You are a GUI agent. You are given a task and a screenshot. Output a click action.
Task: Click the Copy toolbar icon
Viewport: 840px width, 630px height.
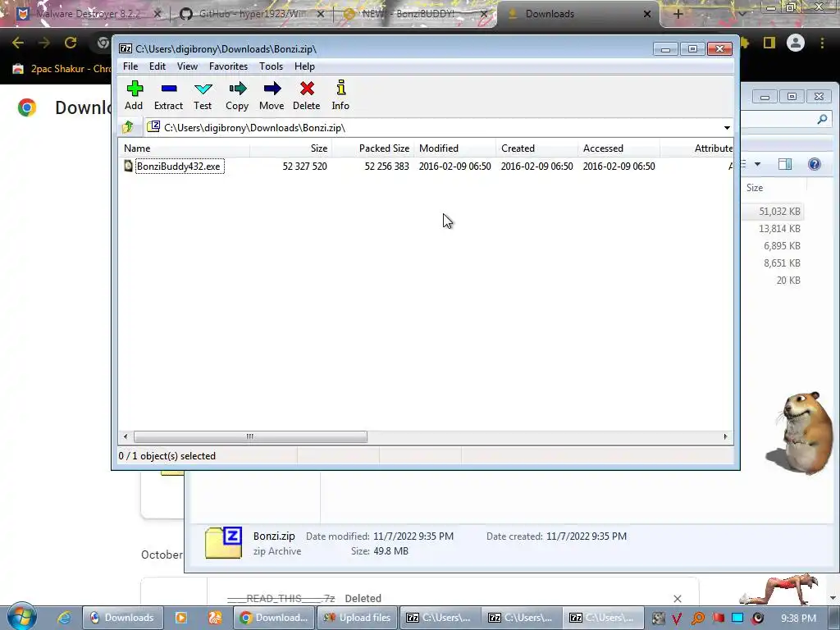pos(237,95)
